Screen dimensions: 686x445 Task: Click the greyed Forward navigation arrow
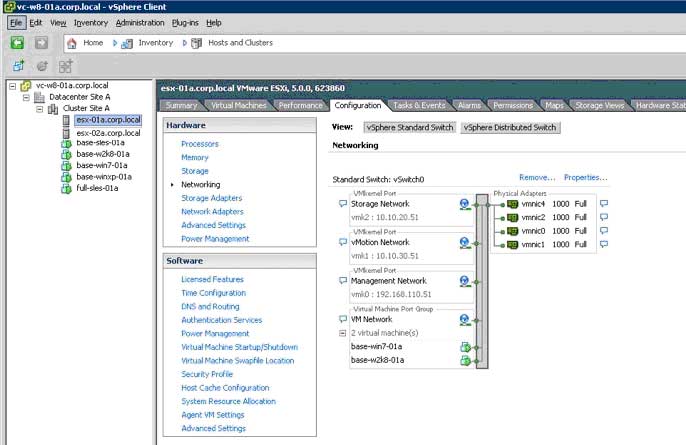pos(41,43)
